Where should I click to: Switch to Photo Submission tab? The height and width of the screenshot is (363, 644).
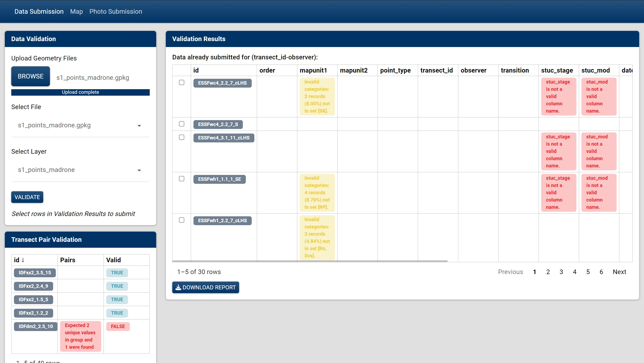(116, 12)
